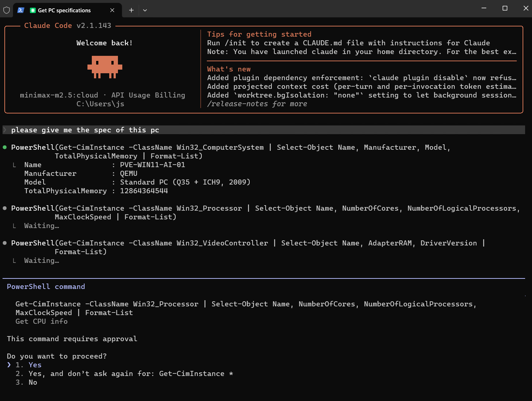Click the shield icon in the title bar
This screenshot has height=401, width=532.
tap(7, 10)
